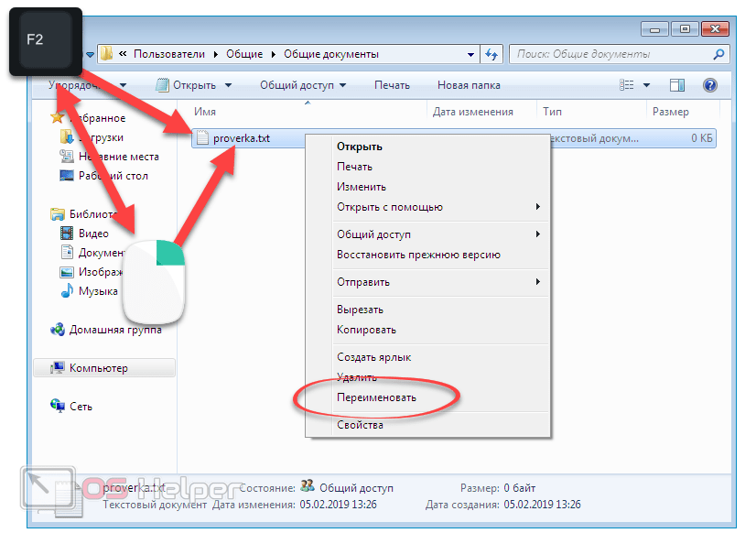Click the Общий доступ status icon in details pane
The image size is (756, 533).
[x=308, y=485]
